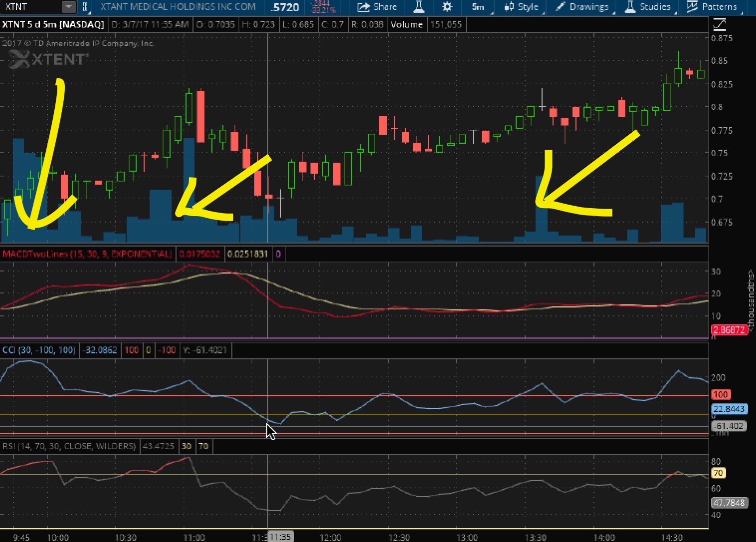Click the low value L: 0.685
This screenshot has height=542, width=756.
click(x=298, y=24)
